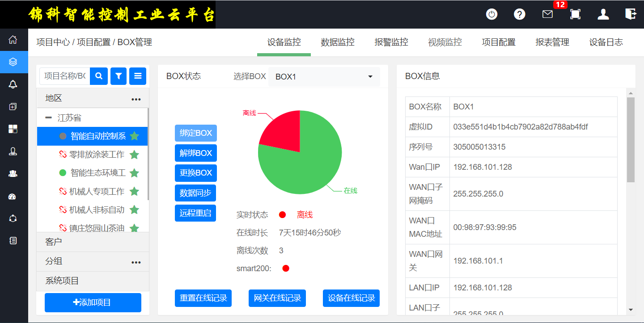Open the messages icon showing 12 notifications
Screen dimensions: 644x323
pos(547,15)
